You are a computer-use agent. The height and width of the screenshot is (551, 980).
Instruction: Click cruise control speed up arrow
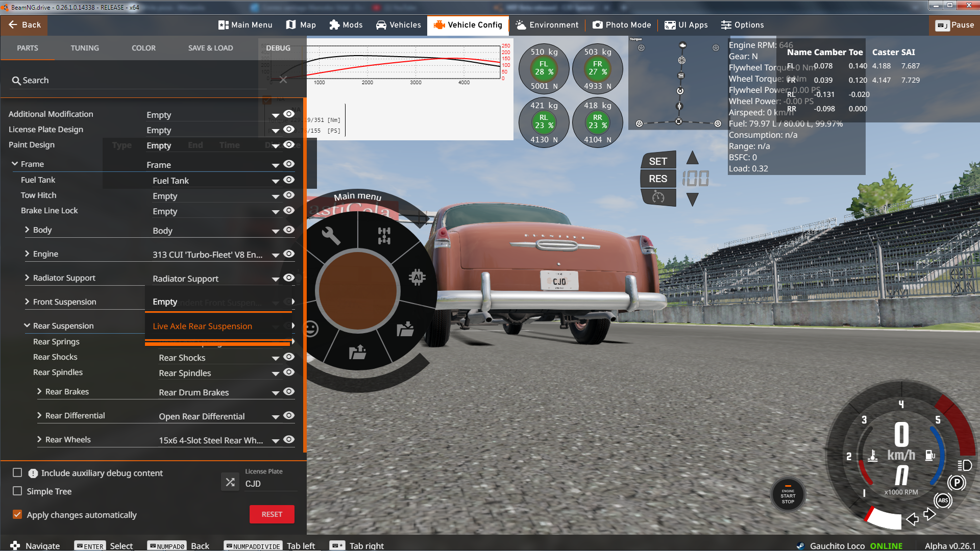coord(692,158)
